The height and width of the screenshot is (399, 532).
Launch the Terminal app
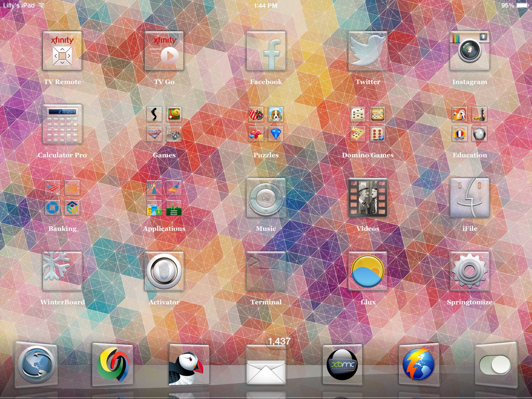point(266,271)
